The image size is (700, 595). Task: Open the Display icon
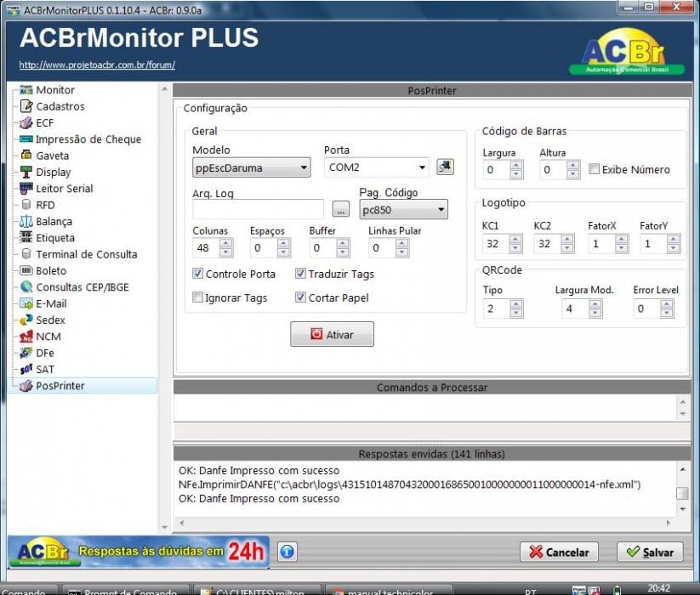coord(26,172)
